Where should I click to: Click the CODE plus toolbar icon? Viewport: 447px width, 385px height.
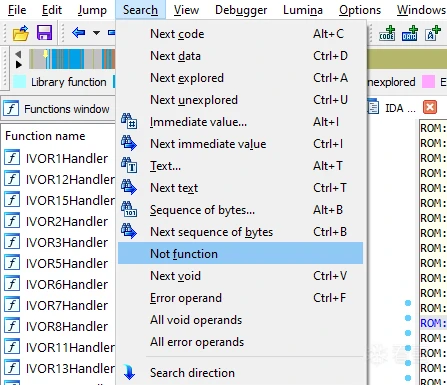pyautogui.click(x=387, y=33)
